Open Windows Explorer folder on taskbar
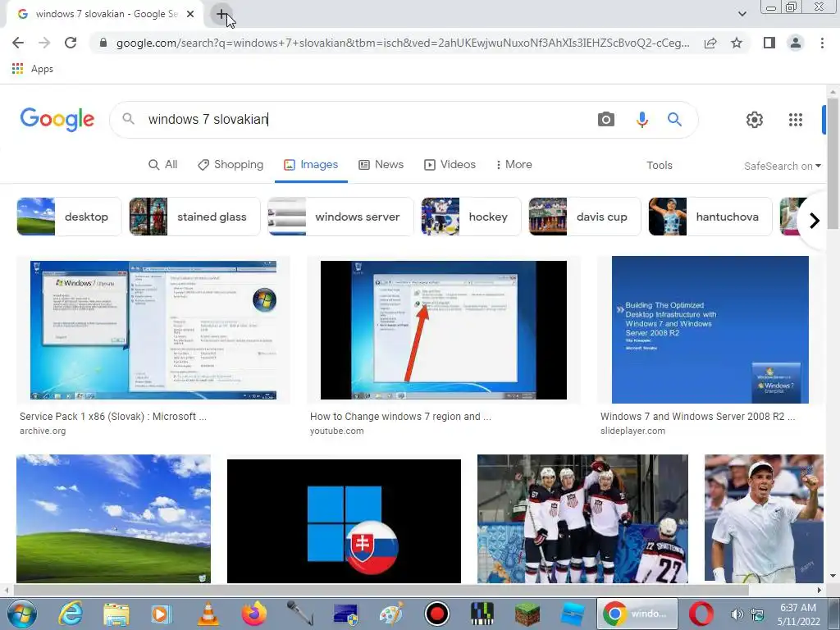 116,614
